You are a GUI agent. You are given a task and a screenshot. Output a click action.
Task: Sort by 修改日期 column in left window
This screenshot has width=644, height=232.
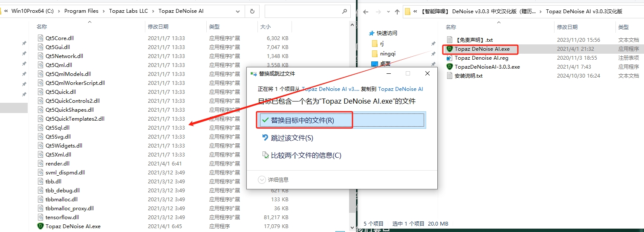(158, 27)
